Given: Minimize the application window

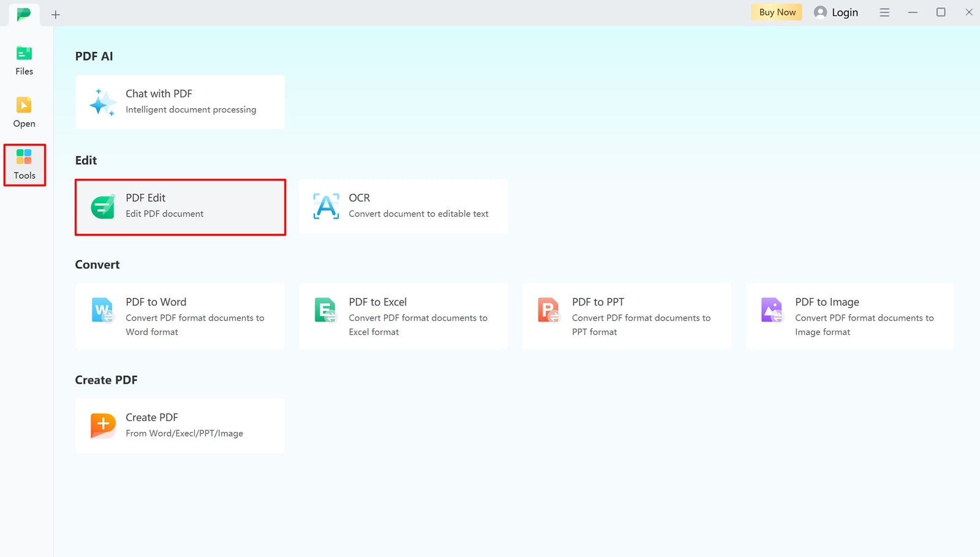Looking at the screenshot, I should click(913, 12).
